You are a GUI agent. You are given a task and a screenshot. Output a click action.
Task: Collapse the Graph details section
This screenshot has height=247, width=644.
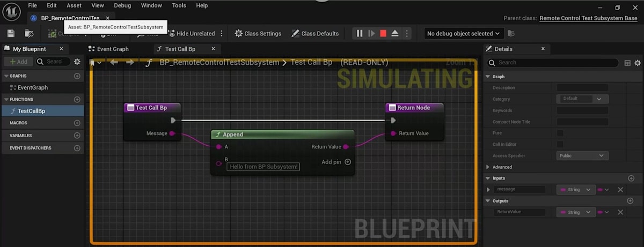pyautogui.click(x=488, y=77)
